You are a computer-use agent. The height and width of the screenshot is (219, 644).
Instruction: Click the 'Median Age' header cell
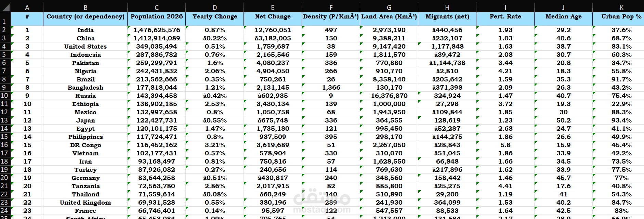[563, 19]
